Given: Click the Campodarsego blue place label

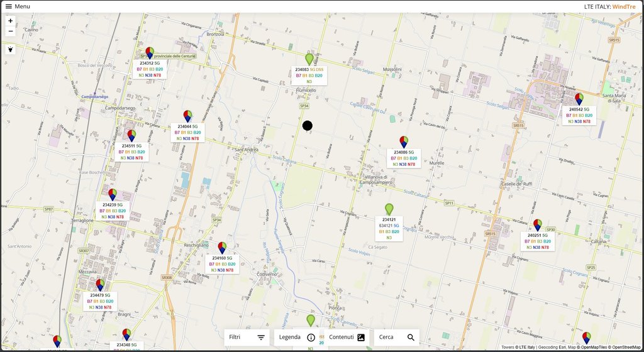Looking at the screenshot, I should tap(95, 97).
